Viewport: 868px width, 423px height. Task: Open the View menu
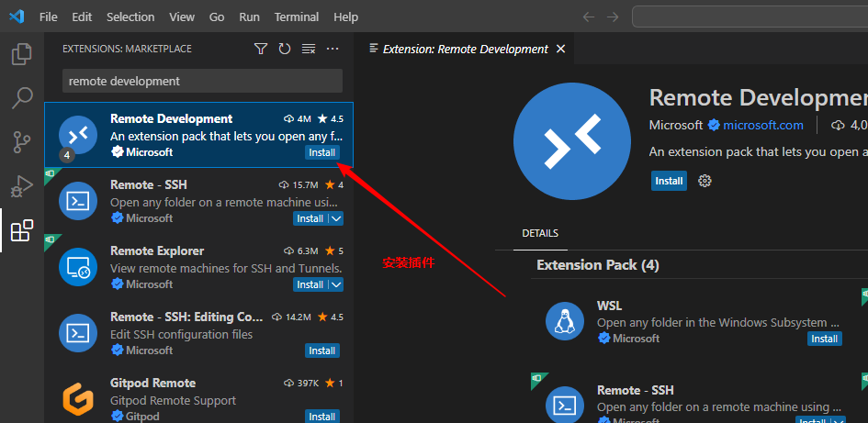click(182, 17)
